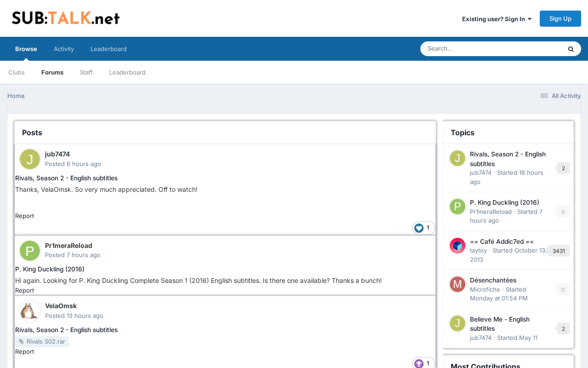Select the Staff submenu item
The width and height of the screenshot is (588, 368).
(x=86, y=72)
